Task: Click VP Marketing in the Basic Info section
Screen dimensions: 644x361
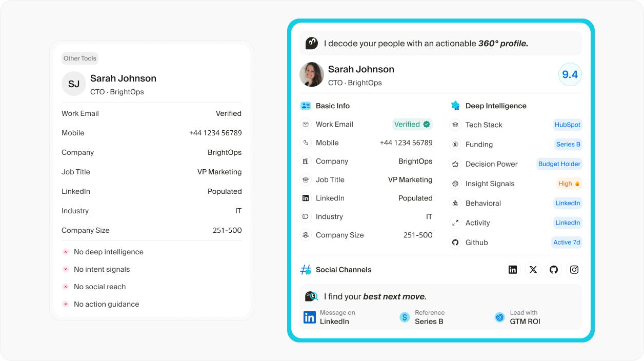Action: pyautogui.click(x=410, y=179)
